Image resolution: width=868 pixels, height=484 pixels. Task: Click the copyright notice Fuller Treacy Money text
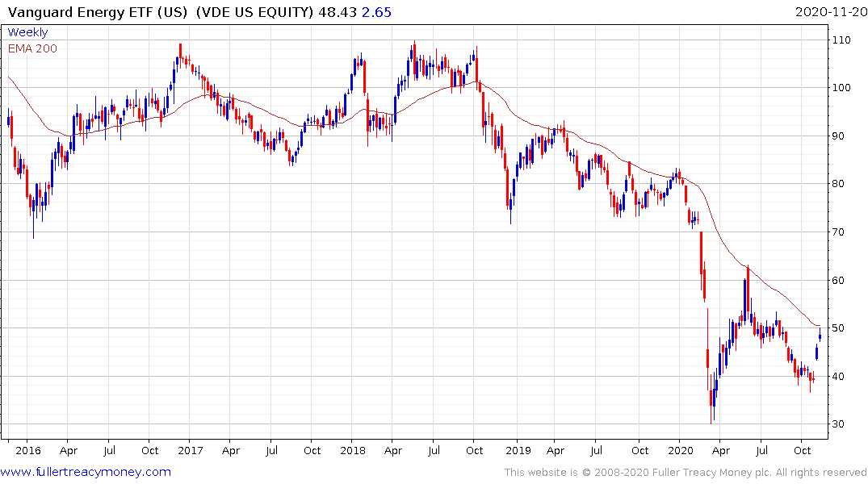coord(686,473)
